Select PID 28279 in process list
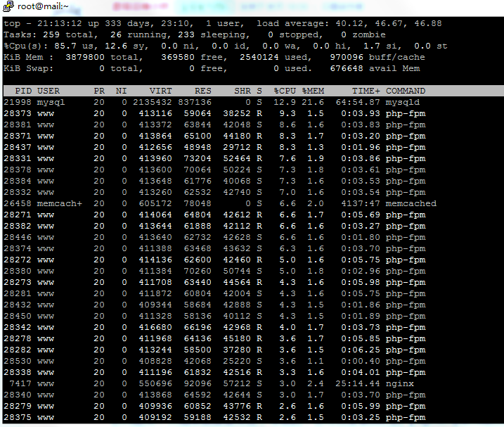This screenshot has height=427, width=504. [x=18, y=407]
